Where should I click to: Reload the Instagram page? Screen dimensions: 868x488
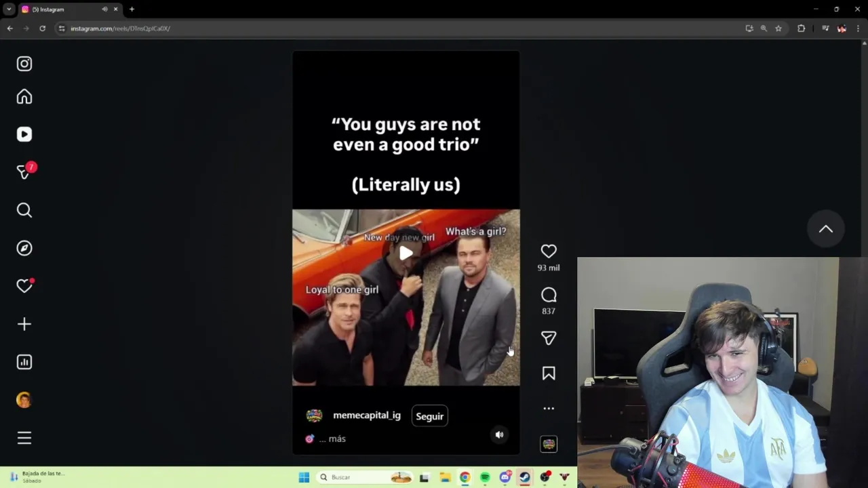[x=42, y=28]
